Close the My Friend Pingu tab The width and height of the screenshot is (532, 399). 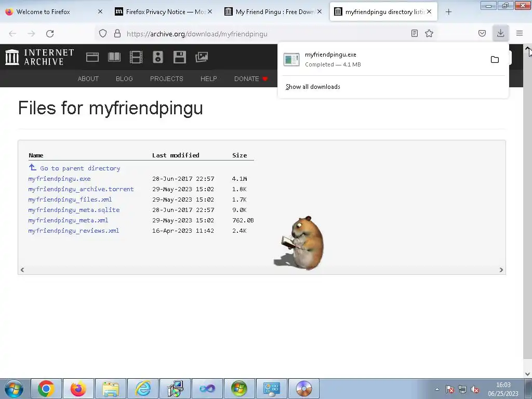click(x=320, y=11)
